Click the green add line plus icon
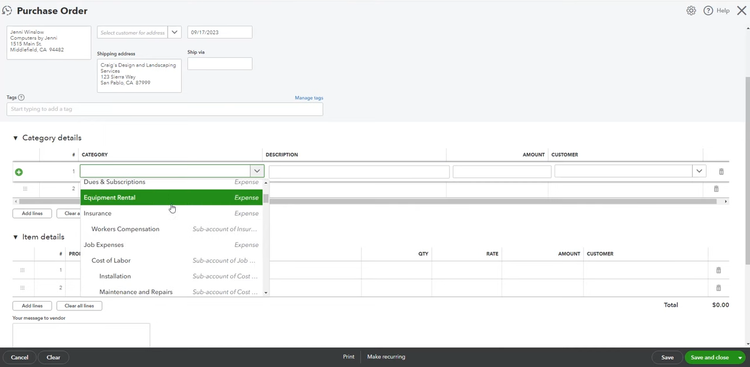The image size is (750, 367). tap(19, 172)
